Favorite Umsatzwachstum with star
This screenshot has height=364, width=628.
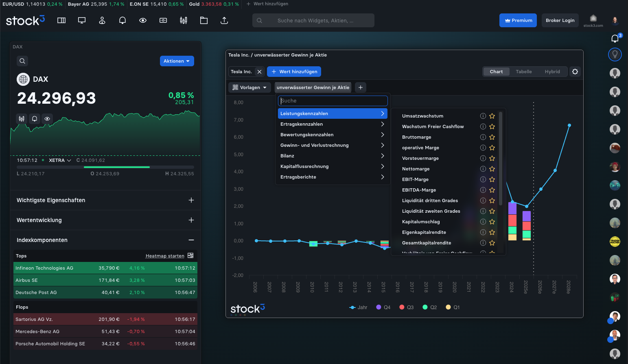492,116
